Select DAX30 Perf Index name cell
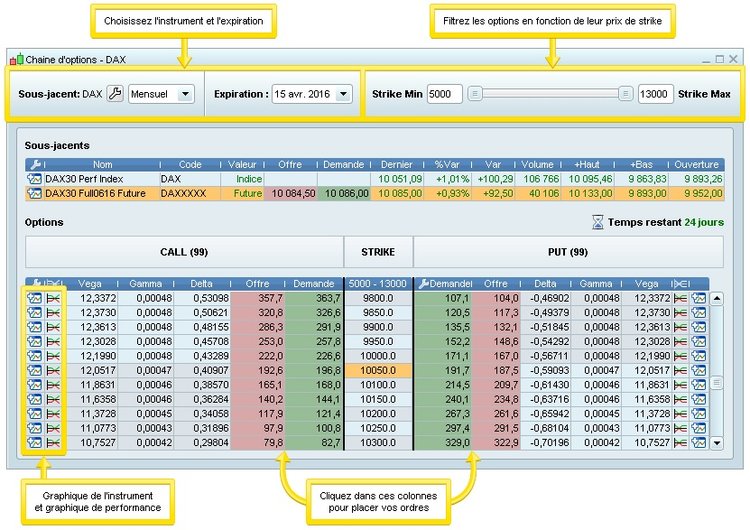750x530 pixels. (102, 179)
